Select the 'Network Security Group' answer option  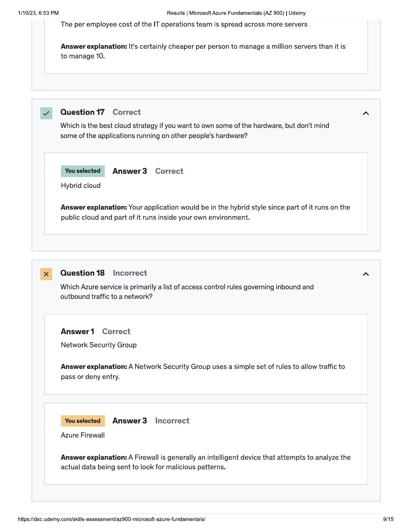tap(99, 345)
